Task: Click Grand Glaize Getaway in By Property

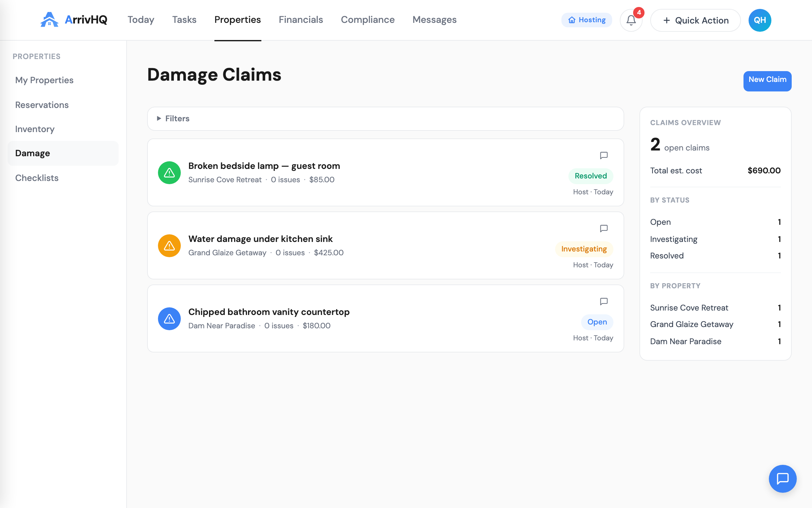Action: (715, 324)
